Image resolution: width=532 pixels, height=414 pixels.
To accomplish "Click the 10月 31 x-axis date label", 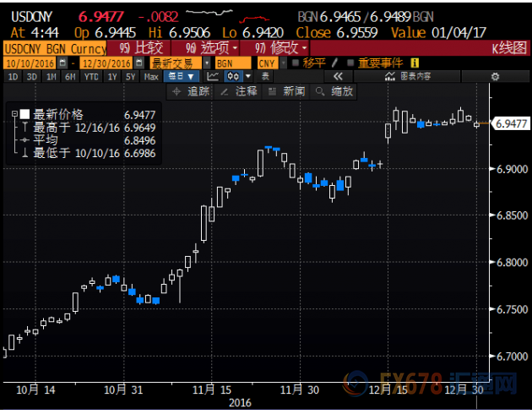I will click(x=123, y=389).
